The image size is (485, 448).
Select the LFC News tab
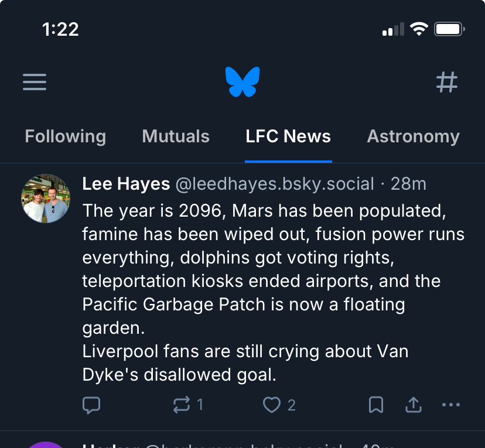coord(288,136)
